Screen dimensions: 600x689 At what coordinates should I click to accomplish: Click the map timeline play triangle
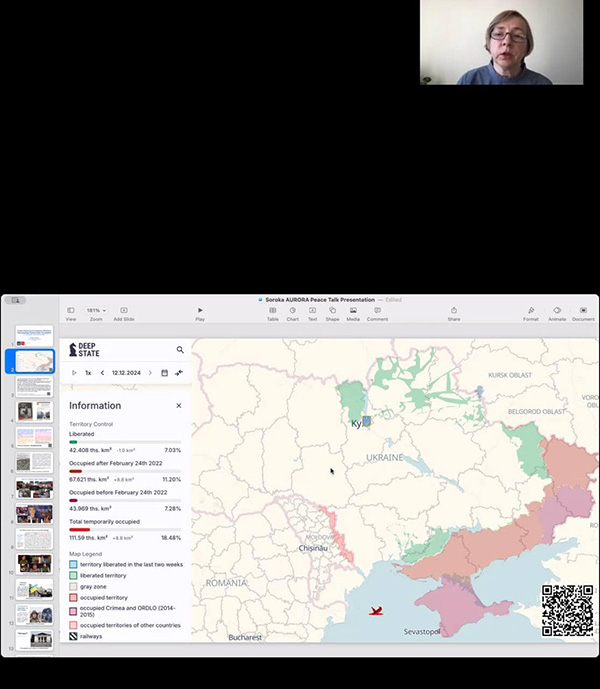coord(74,373)
